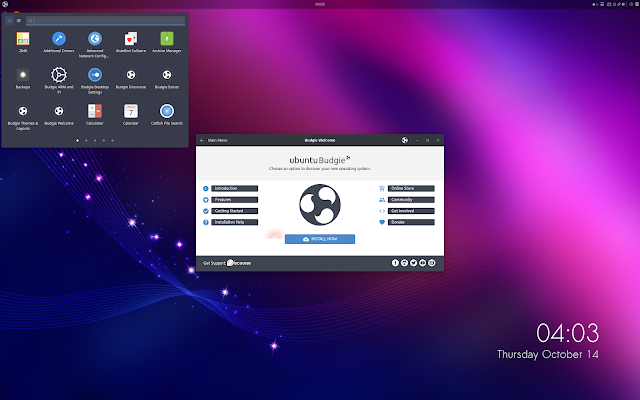The image size is (640, 400).
Task: Switch app menu to grid view
Action: click(x=9, y=20)
